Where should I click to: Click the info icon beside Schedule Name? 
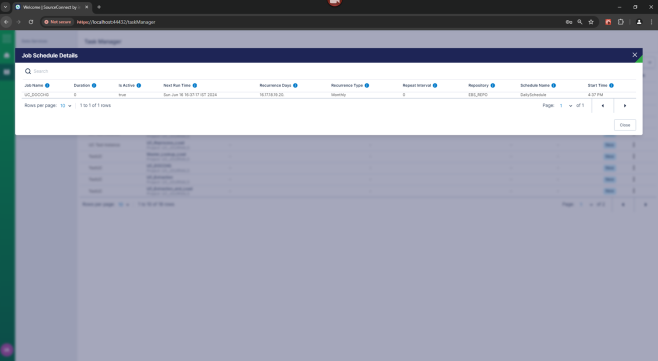554,85
